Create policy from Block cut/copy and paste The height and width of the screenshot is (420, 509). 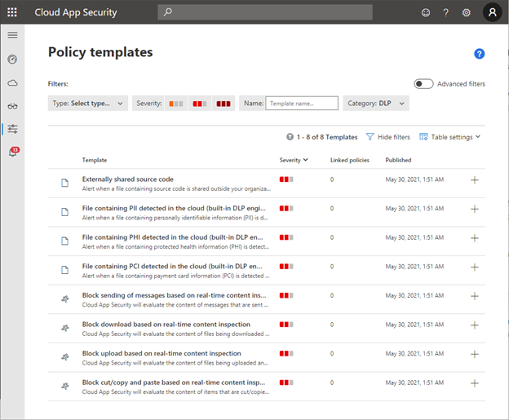tap(475, 383)
